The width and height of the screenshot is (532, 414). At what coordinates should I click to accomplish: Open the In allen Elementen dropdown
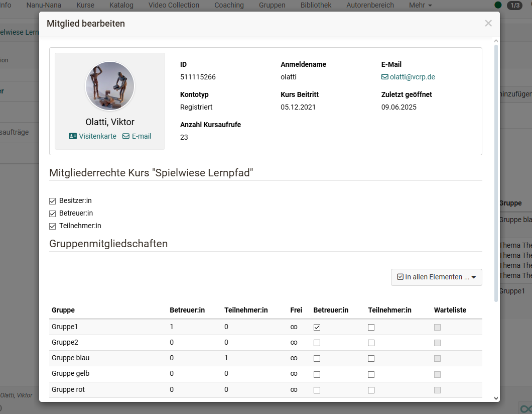tap(436, 277)
